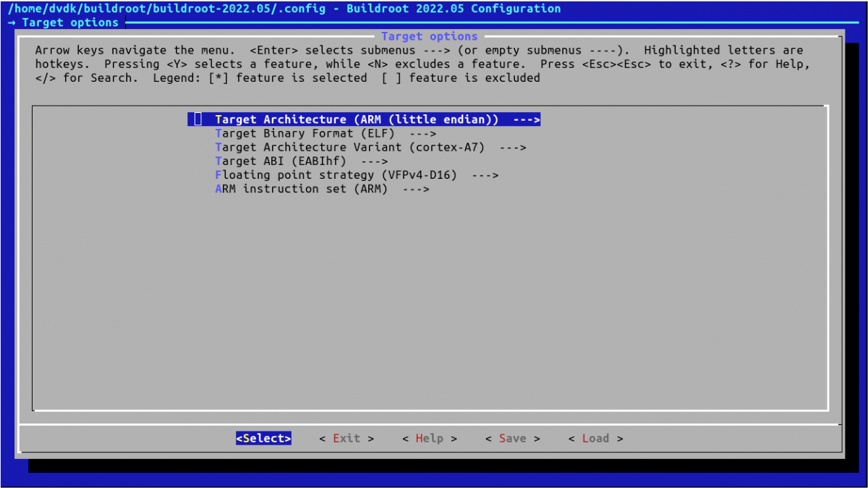Click the arrow next to Target Binary Format

pyautogui.click(x=422, y=133)
